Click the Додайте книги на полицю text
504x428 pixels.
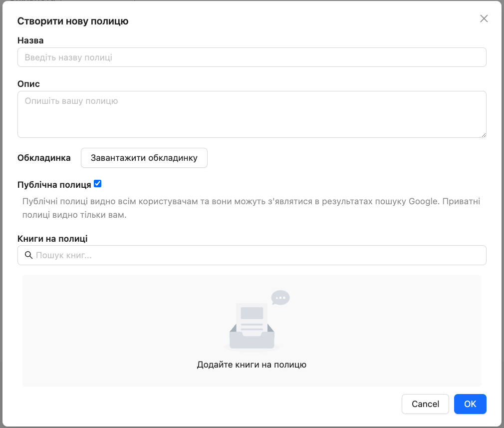tap(252, 365)
